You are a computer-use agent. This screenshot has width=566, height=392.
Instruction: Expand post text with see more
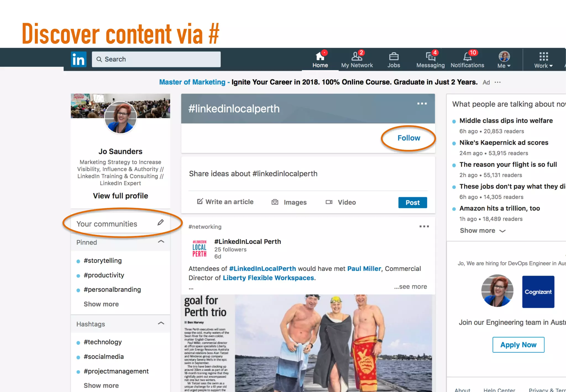pos(410,287)
